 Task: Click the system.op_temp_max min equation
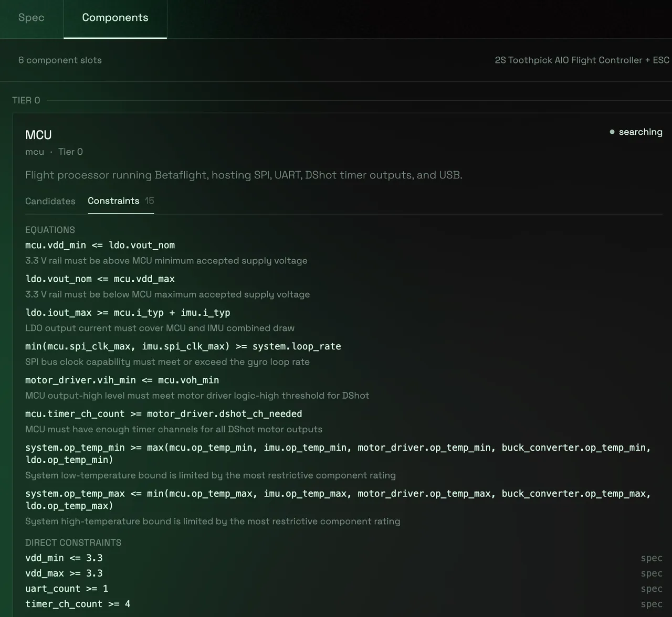pos(338,499)
